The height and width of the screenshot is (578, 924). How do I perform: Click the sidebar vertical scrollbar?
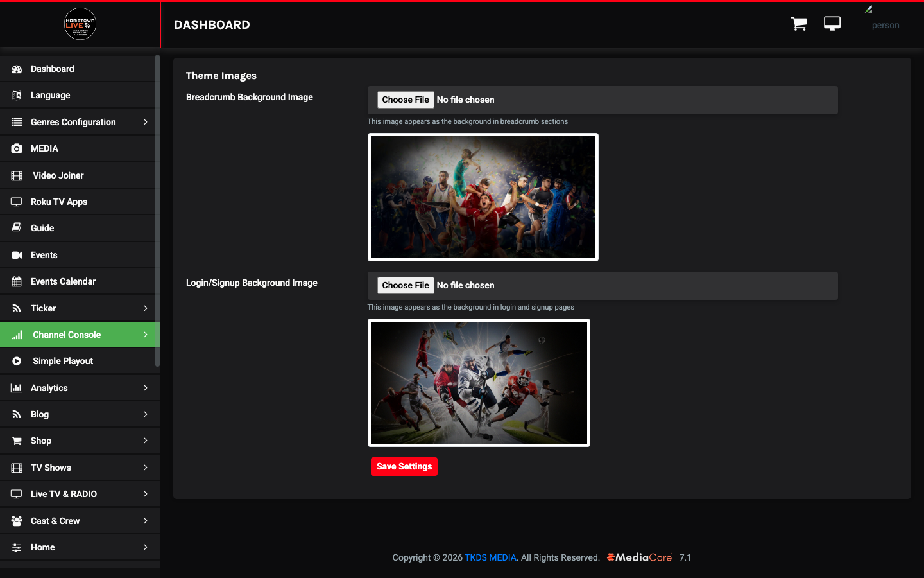pyautogui.click(x=157, y=211)
